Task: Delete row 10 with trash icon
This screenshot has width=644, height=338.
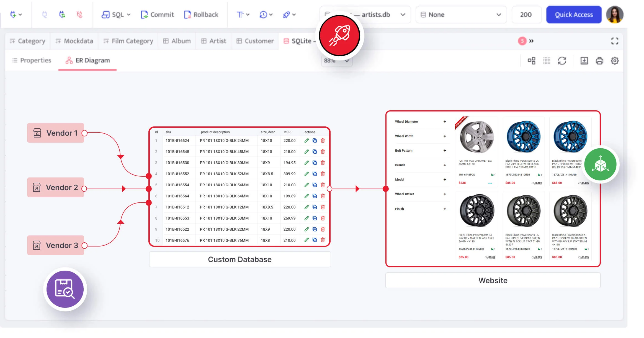Action: (x=323, y=240)
